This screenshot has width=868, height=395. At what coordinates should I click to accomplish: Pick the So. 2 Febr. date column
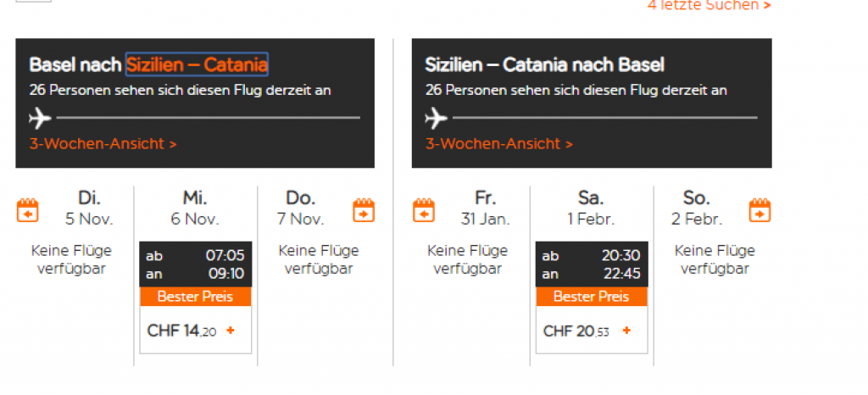click(x=696, y=208)
